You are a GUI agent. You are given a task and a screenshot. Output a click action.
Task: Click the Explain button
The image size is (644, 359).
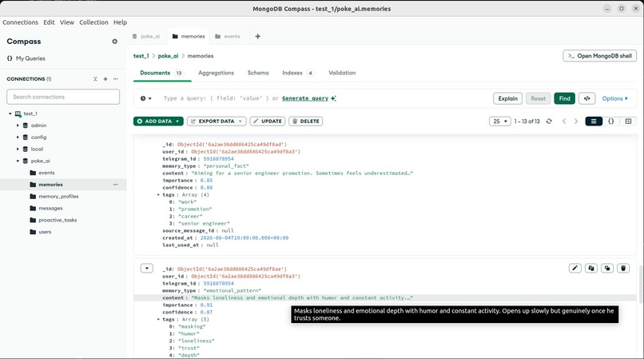pyautogui.click(x=507, y=98)
